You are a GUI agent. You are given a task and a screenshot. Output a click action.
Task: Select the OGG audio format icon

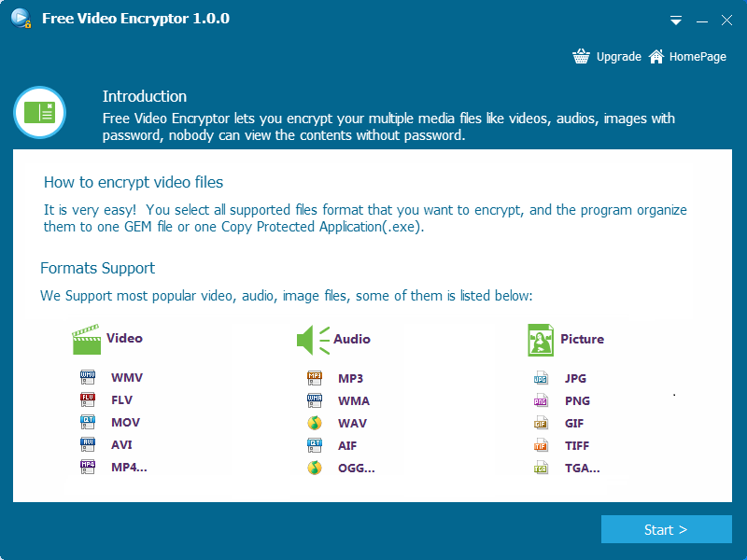pos(316,468)
